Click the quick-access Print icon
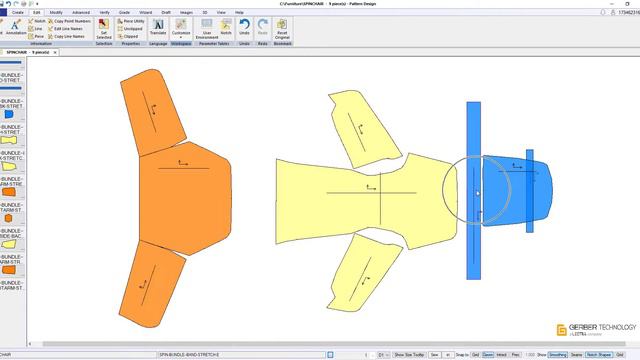 click(24, 4)
